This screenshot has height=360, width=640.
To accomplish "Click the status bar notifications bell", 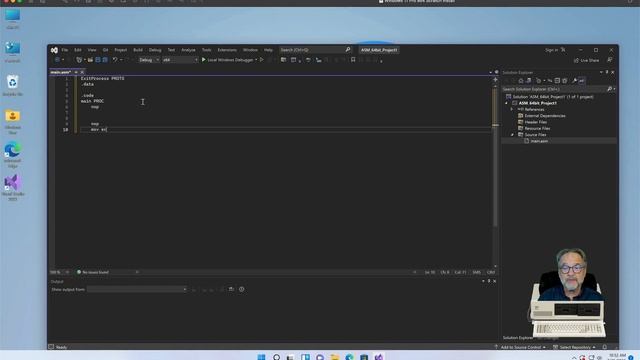I will [605, 347].
